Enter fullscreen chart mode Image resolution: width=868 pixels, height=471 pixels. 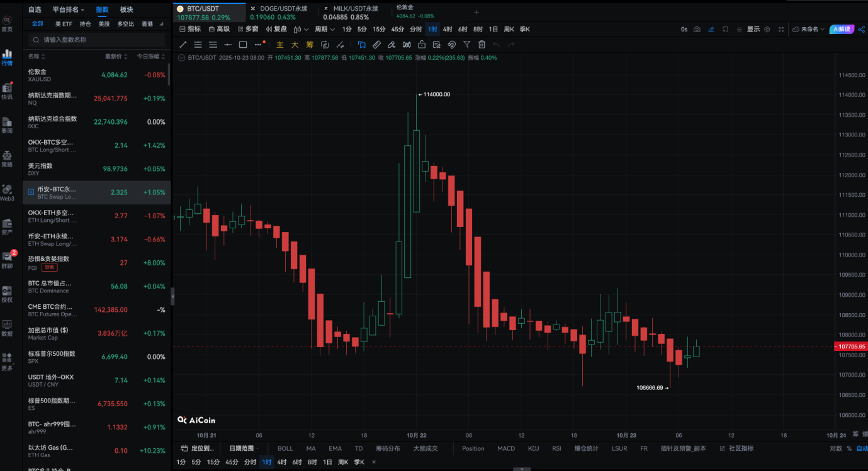[x=781, y=29]
